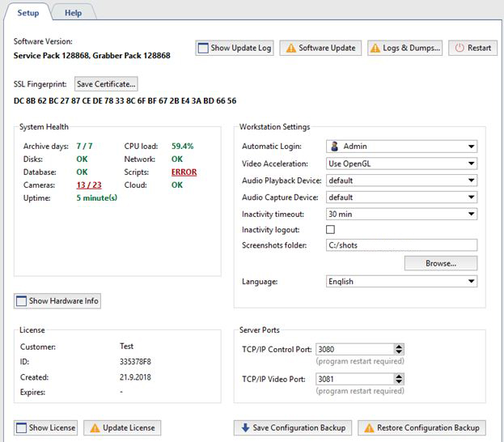
Task: Click Show License button
Action: click(46, 427)
